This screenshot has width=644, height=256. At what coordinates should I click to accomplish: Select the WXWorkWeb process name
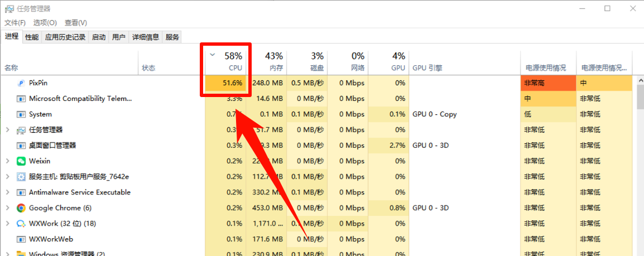[51, 239]
